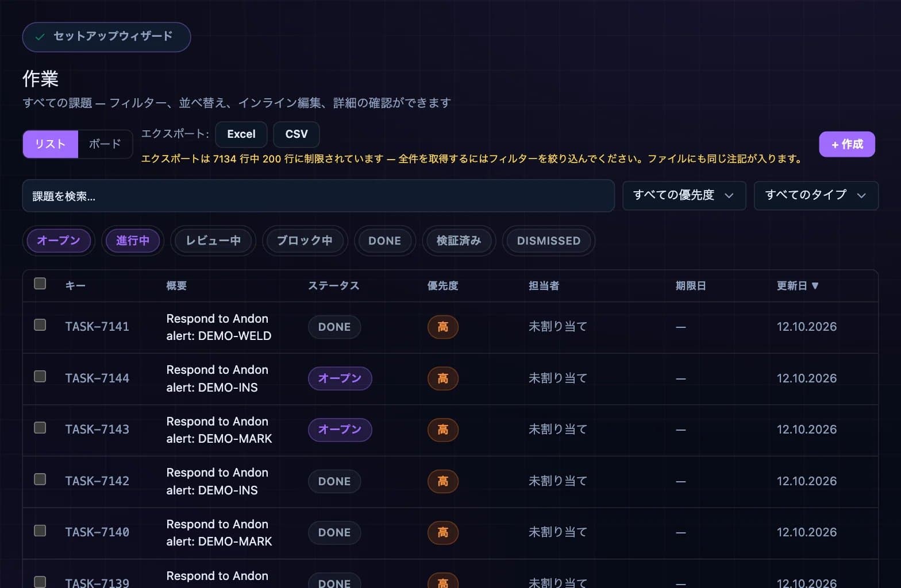
Task: Select the checkbox for TASK-7142
Action: point(40,479)
